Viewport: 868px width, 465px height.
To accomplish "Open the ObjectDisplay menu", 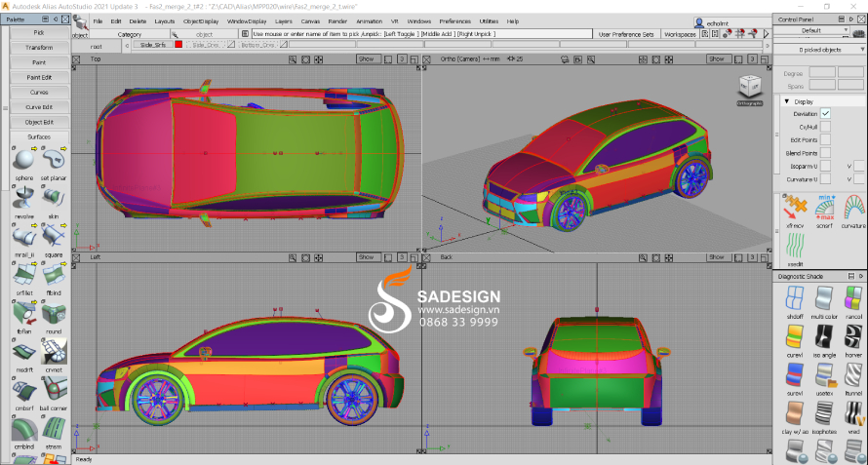I will coord(201,21).
